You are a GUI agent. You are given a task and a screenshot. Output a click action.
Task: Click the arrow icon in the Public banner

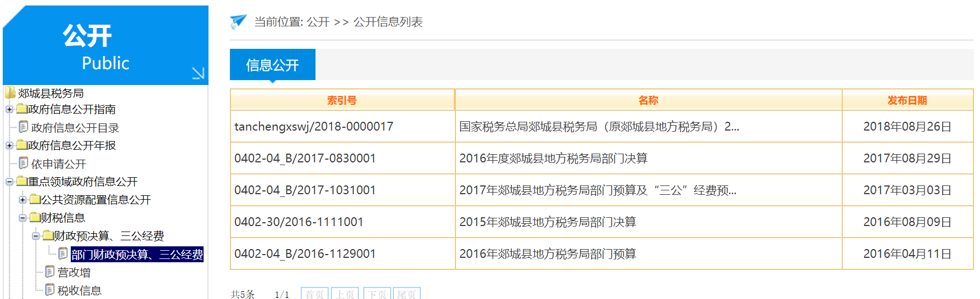198,73
